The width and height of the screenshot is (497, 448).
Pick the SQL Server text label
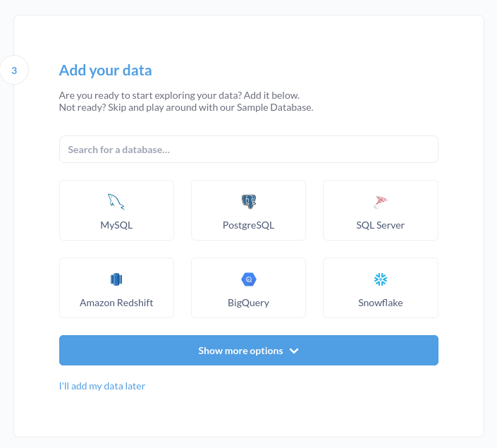click(x=381, y=225)
